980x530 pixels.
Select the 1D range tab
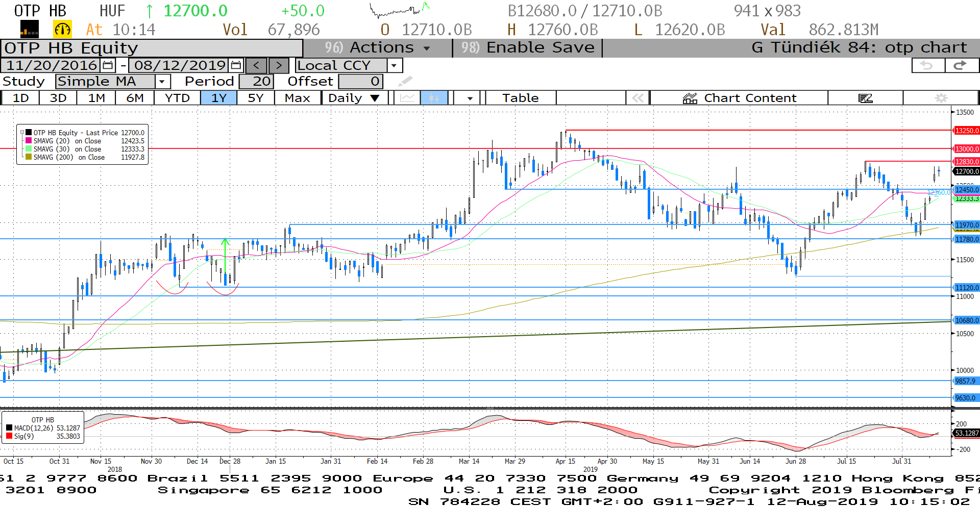pyautogui.click(x=20, y=98)
